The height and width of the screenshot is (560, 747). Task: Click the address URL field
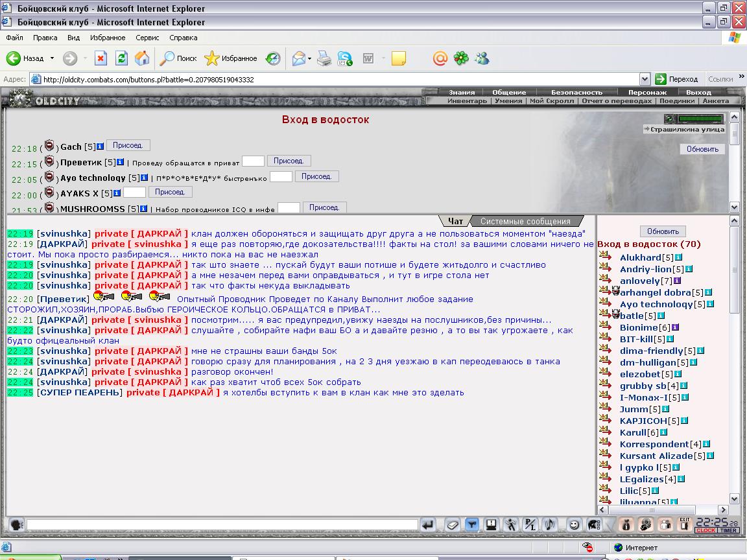point(333,79)
